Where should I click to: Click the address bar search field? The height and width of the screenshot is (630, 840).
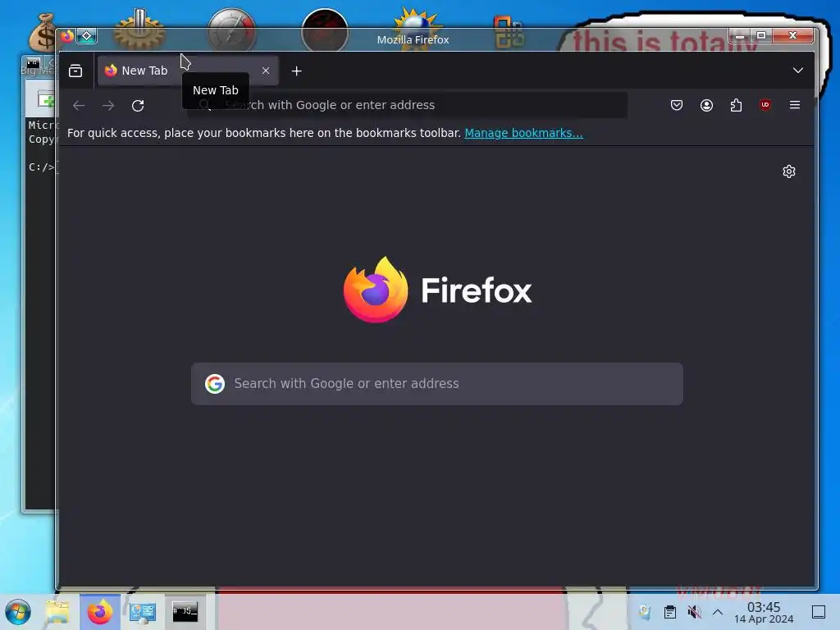407,105
